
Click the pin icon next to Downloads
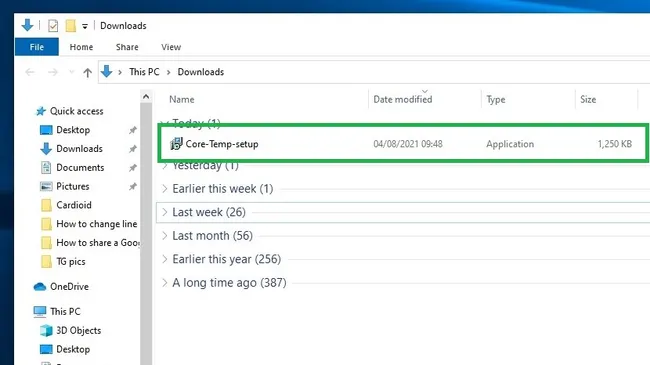[x=133, y=149]
